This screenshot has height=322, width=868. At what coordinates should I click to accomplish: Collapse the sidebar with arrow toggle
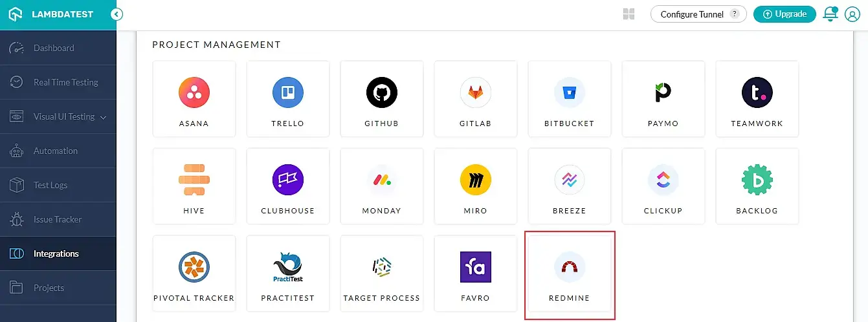coord(117,14)
